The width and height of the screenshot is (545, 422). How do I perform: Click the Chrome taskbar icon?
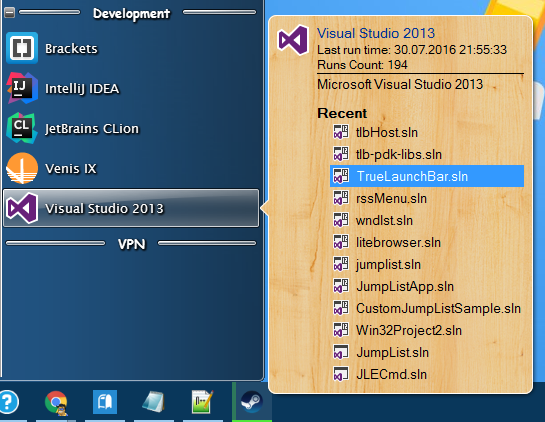56,403
